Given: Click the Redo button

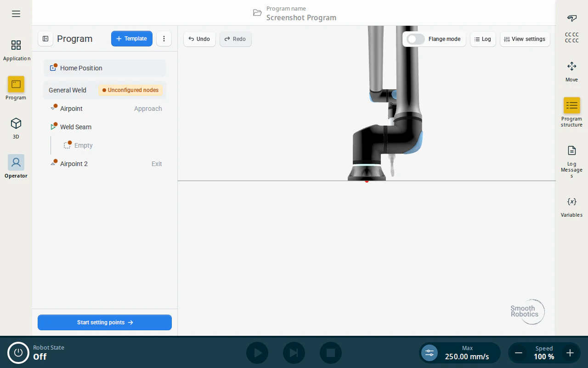Looking at the screenshot, I should pyautogui.click(x=235, y=39).
